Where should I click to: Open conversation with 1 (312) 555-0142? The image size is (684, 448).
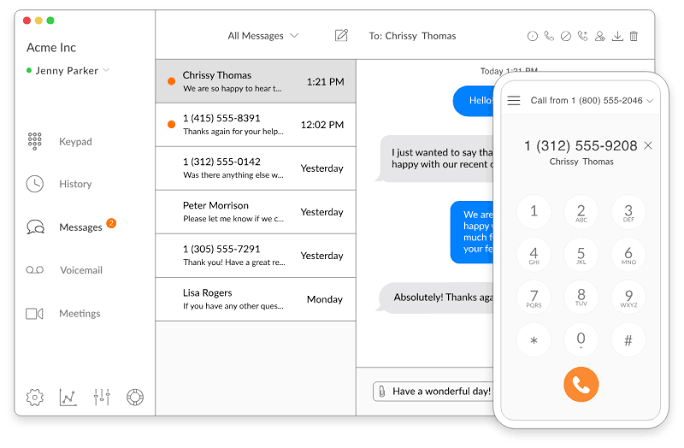pos(256,168)
